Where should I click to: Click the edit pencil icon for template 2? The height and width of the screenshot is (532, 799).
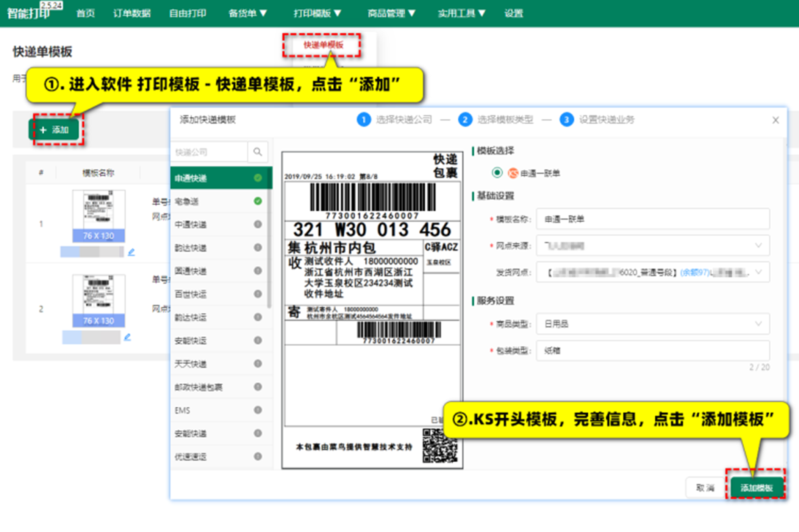[x=127, y=337]
